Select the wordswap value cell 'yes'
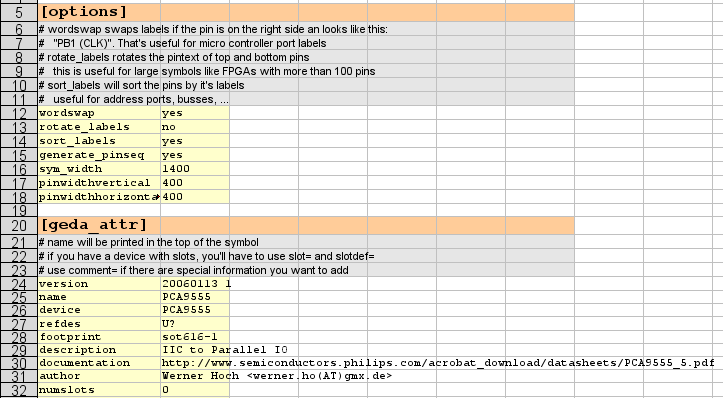Screen dimensions: 723x398 point(195,113)
